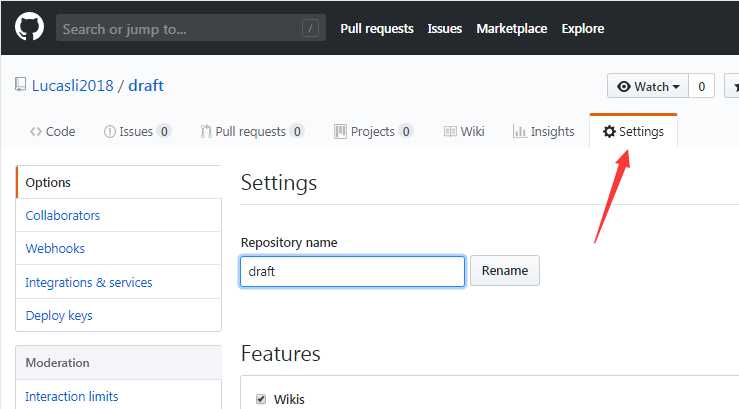
Task: Switch to the Code tab
Action: [x=52, y=131]
